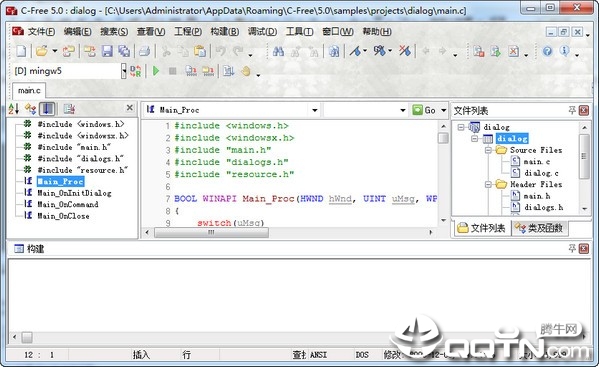Screen dimensions: 599x367
Task: Close the symbol panel with its X
Action: tap(130, 108)
